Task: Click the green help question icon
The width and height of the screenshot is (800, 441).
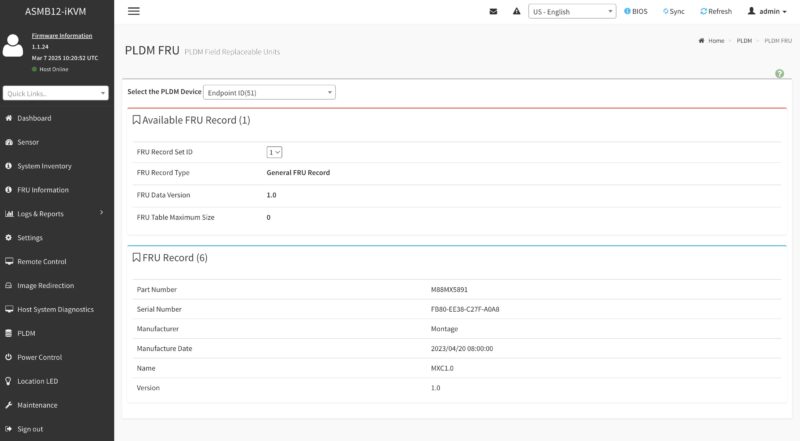Action: [x=779, y=74]
